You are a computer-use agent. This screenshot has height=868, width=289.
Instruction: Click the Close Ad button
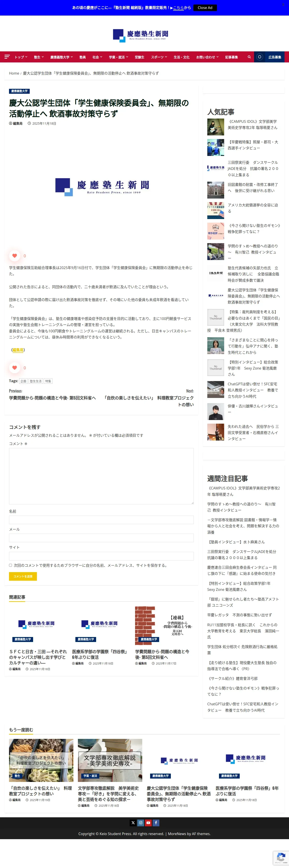coord(205,7)
